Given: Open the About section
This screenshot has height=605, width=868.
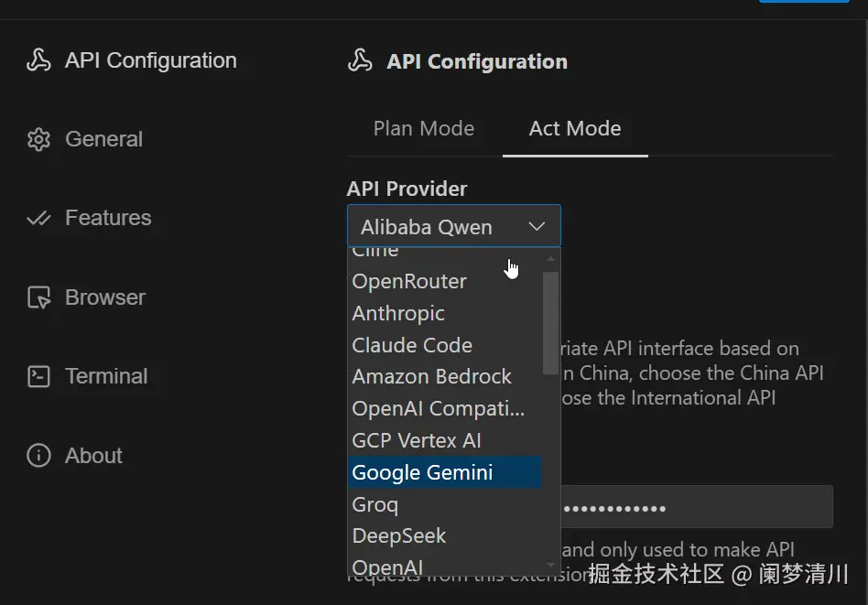Looking at the screenshot, I should pos(74,456).
